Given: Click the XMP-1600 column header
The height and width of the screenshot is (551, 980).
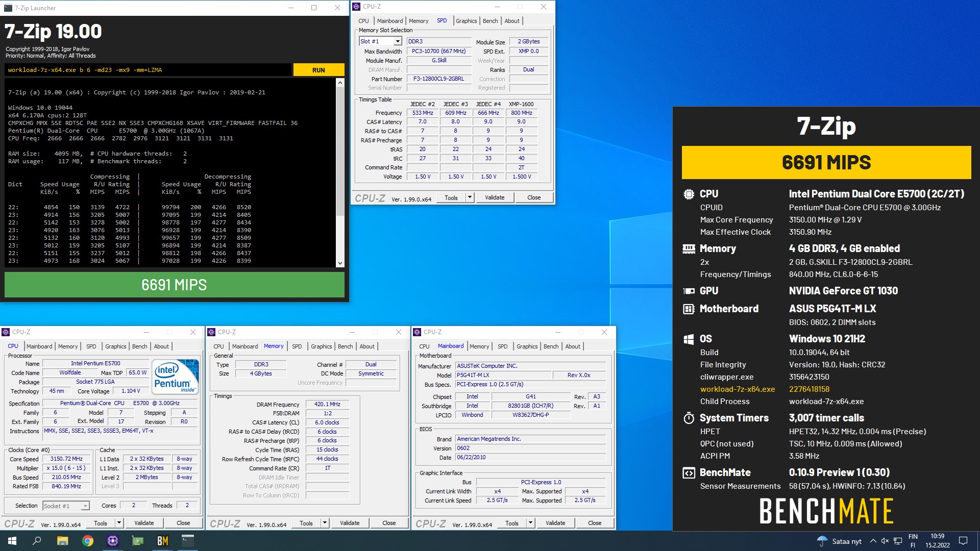Looking at the screenshot, I should tap(521, 104).
